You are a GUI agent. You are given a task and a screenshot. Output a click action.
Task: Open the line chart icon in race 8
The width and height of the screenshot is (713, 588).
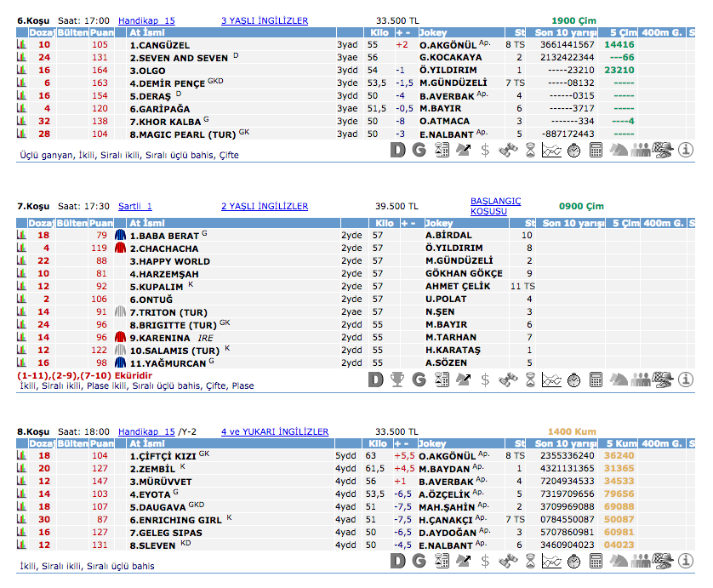(552, 561)
